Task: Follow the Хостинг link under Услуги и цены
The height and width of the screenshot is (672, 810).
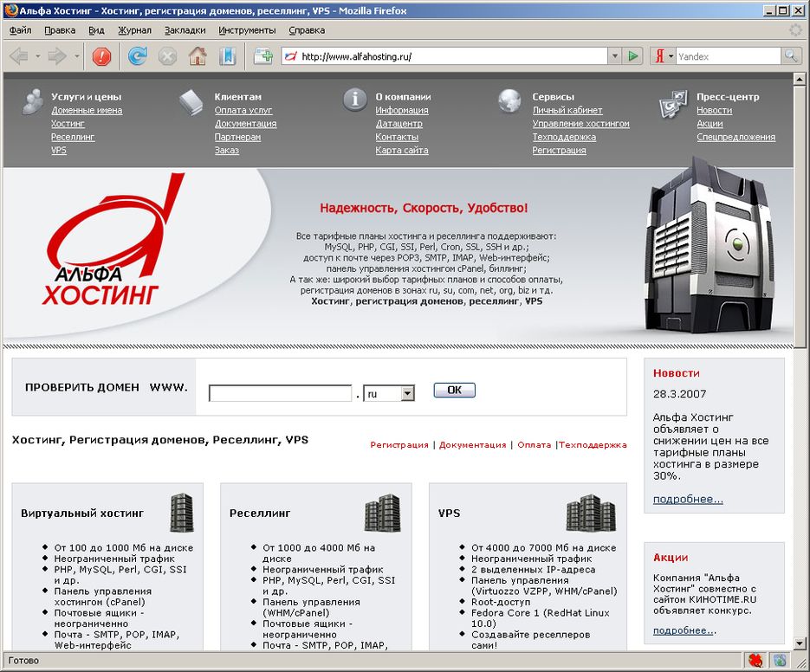Action: (x=68, y=124)
